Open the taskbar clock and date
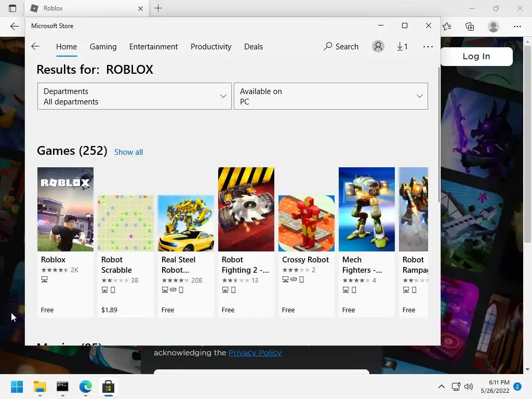Viewport: 532px width, 399px height. pyautogui.click(x=495, y=387)
